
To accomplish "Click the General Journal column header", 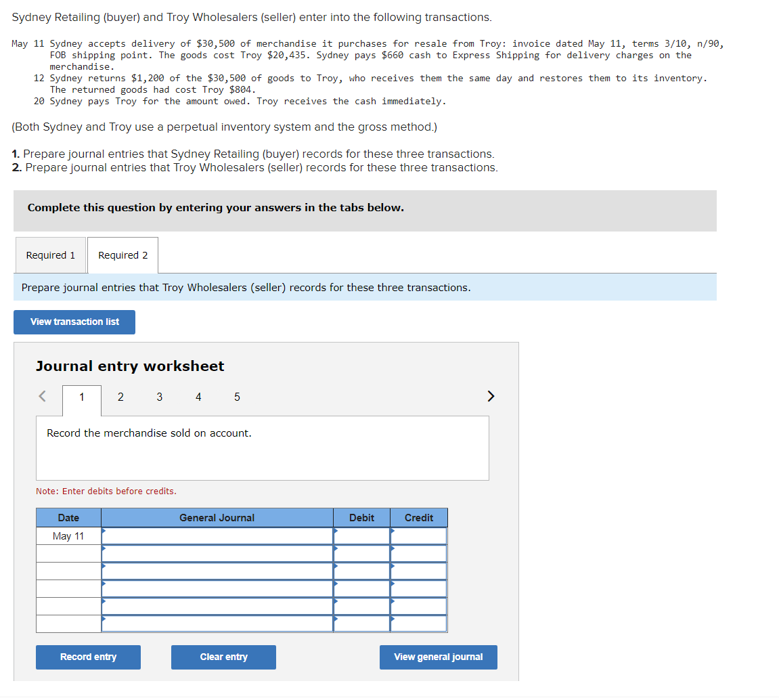I will (217, 518).
